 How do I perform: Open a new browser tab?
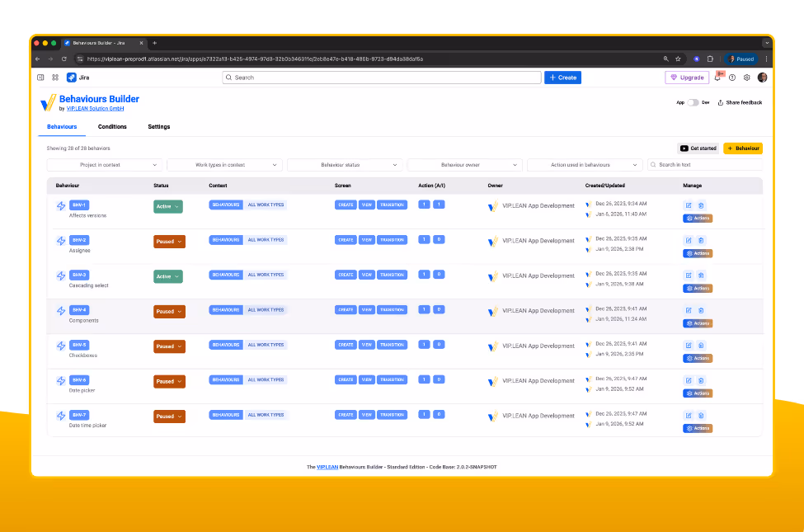pos(154,43)
